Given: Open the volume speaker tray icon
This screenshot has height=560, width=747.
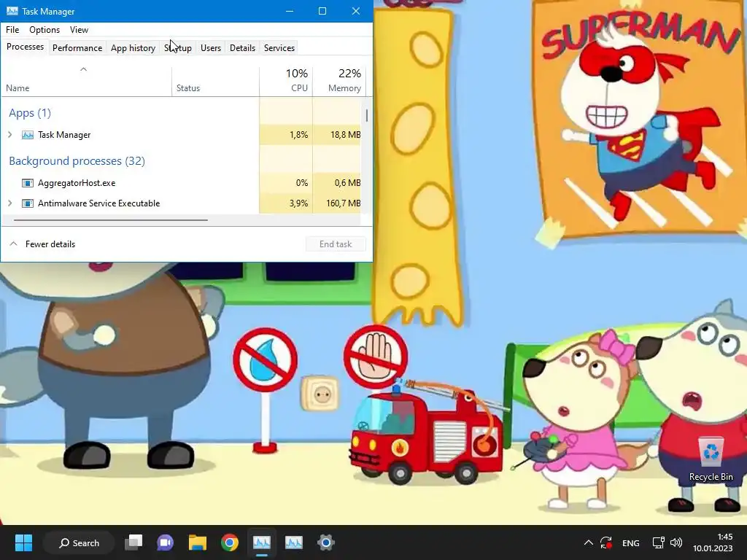Looking at the screenshot, I should 676,542.
